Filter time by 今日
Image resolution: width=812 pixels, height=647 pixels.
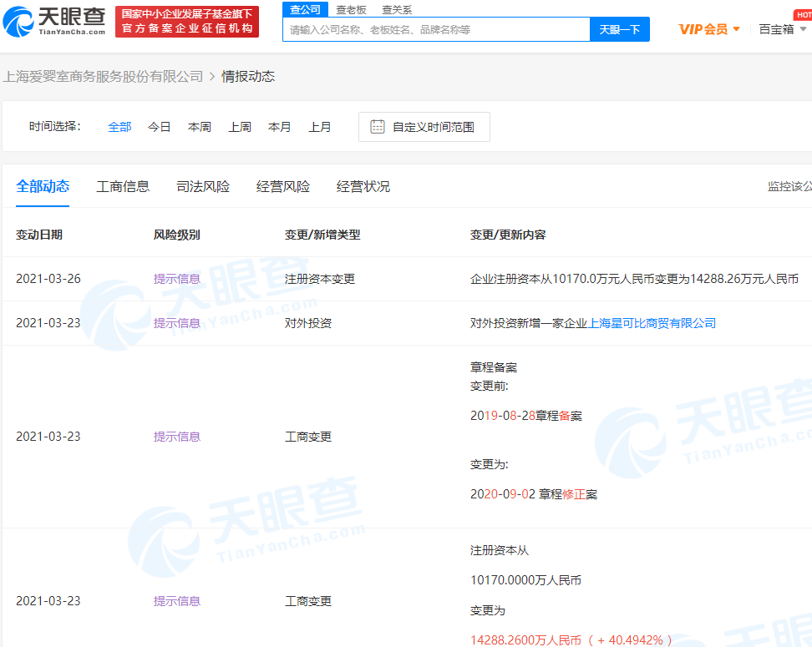pyautogui.click(x=160, y=127)
